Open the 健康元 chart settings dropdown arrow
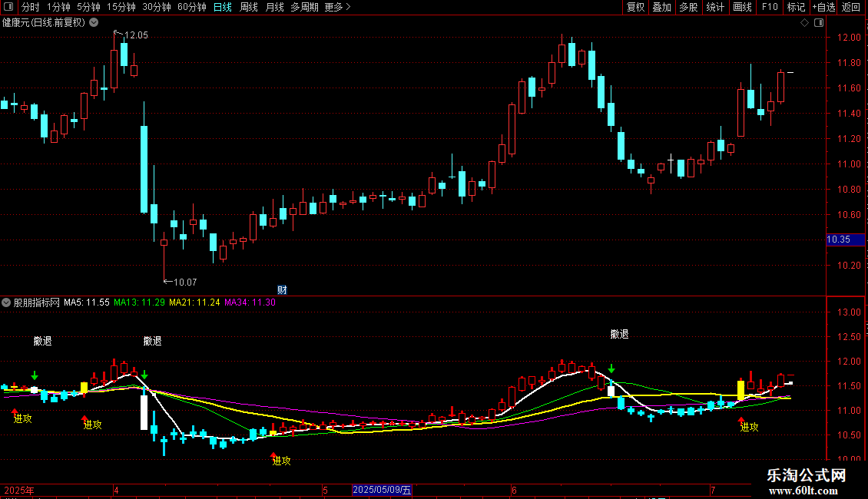 pos(94,23)
